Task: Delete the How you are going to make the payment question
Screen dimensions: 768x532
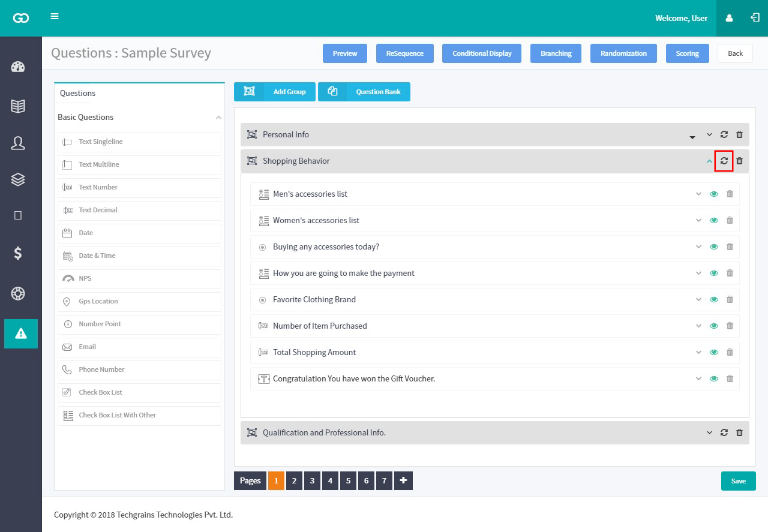Action: [730, 273]
